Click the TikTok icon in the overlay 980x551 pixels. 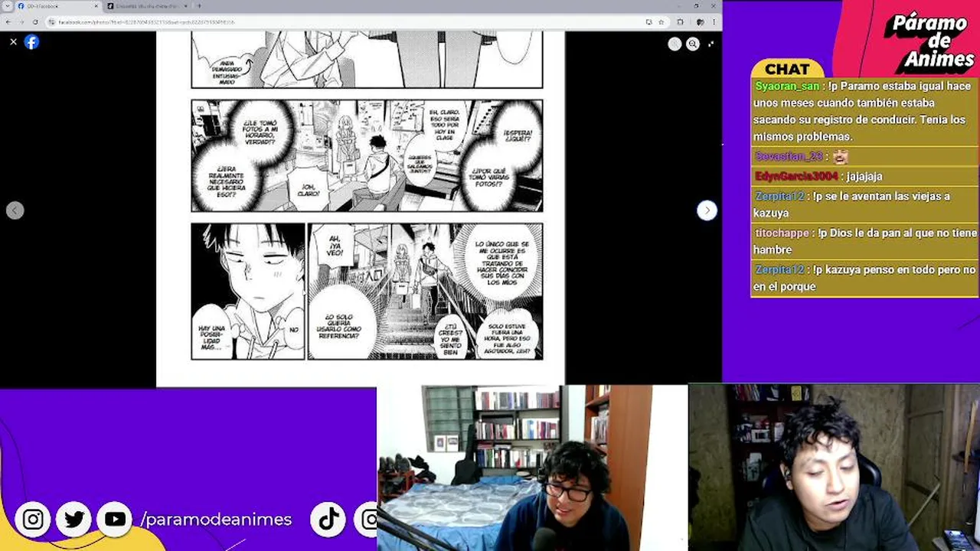point(329,520)
